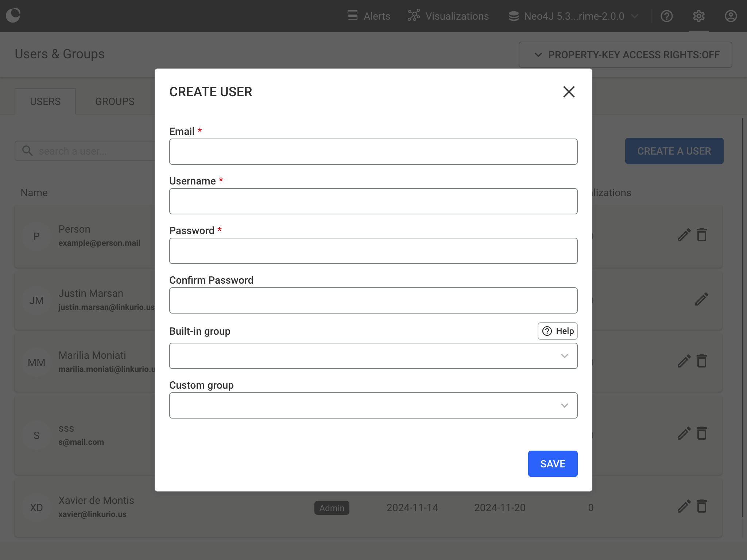
Task: Click the close X button on dialog
Action: (569, 92)
